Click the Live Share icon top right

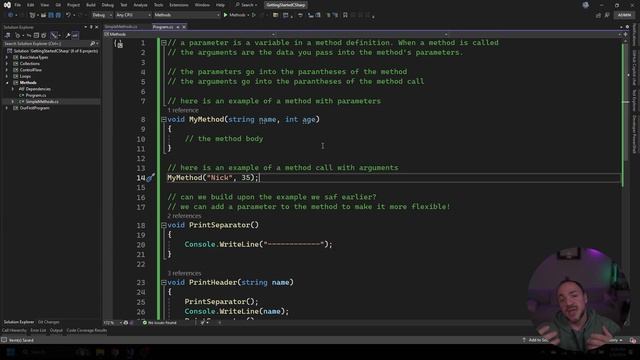tap(598, 15)
